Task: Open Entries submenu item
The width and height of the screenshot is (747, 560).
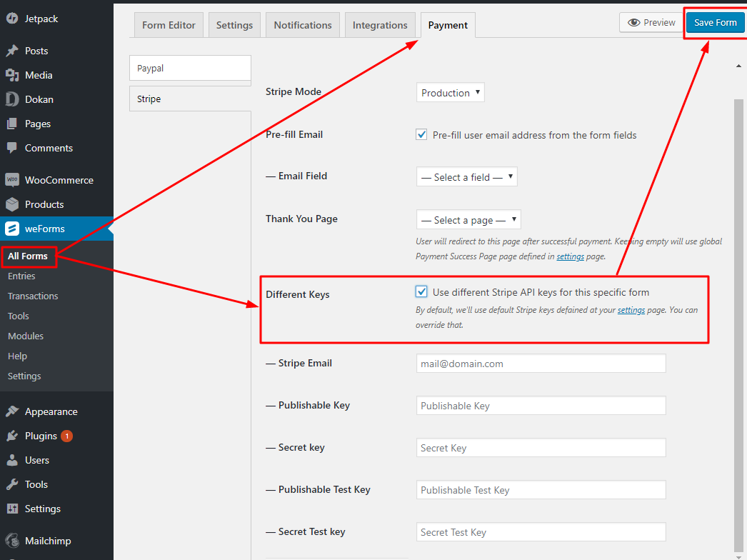Action: (21, 276)
